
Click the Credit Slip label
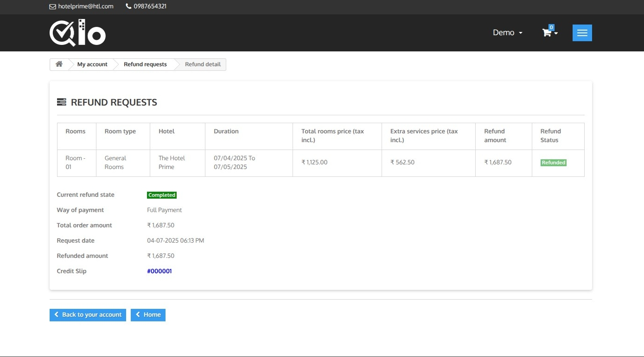71,271
